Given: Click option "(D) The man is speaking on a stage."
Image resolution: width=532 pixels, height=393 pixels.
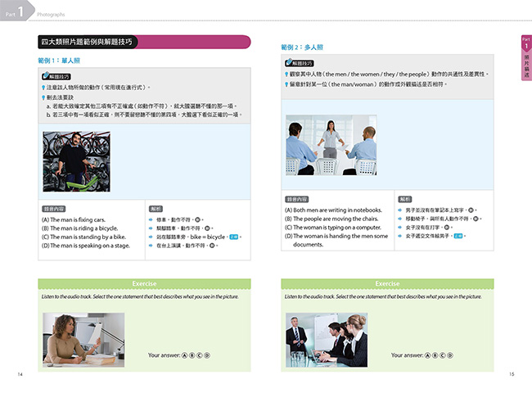Looking at the screenshot, I should click(85, 246).
